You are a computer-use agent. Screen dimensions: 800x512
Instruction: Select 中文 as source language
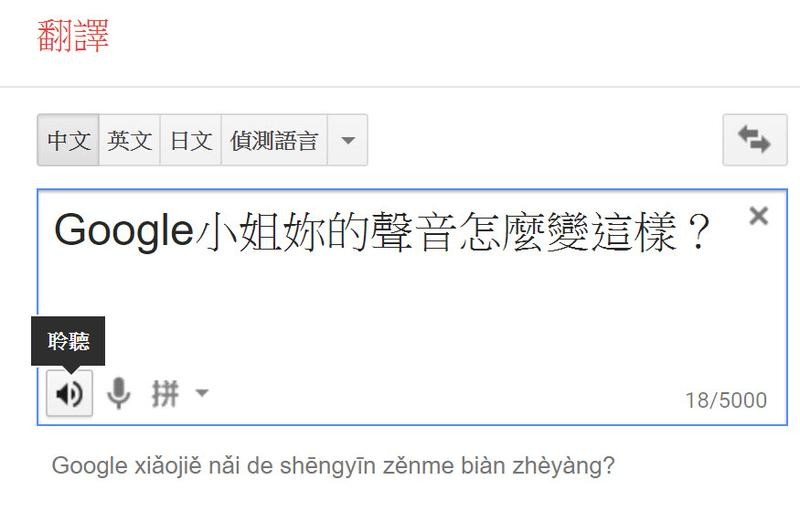68,140
